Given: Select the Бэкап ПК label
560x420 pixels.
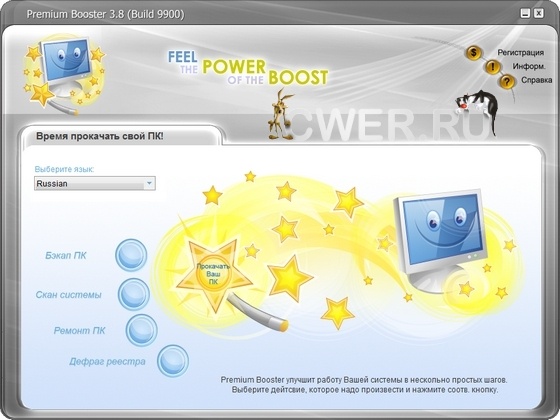Looking at the screenshot, I should (x=66, y=256).
